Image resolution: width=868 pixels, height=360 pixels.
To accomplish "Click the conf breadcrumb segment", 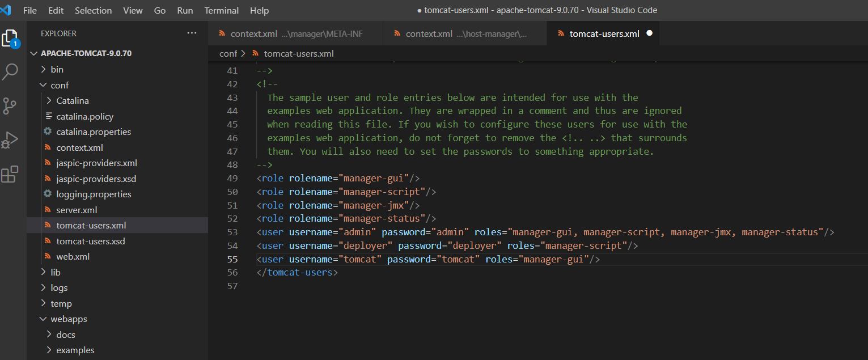I will pos(228,54).
